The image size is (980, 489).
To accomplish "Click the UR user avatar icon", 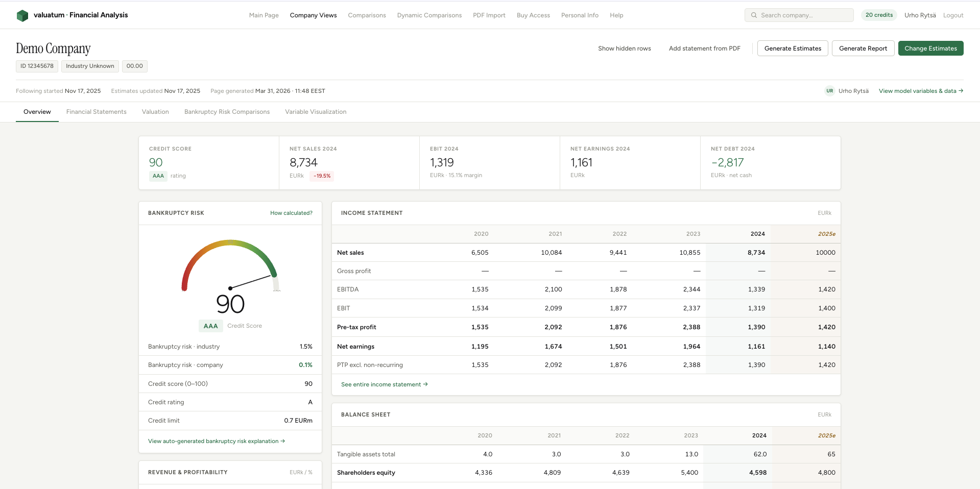I will point(829,91).
